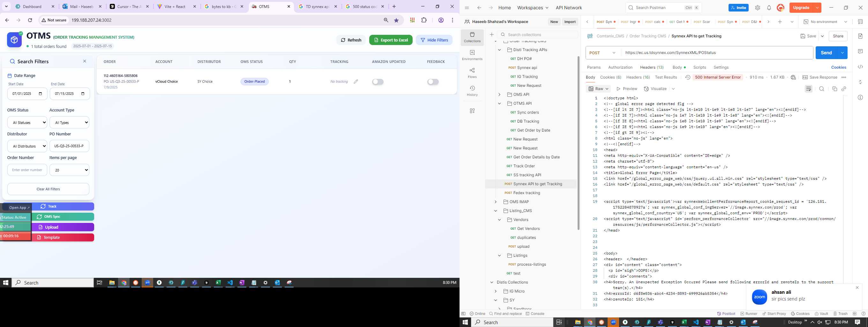
Task: Open Postman History sidebar icon
Action: pyautogui.click(x=472, y=91)
